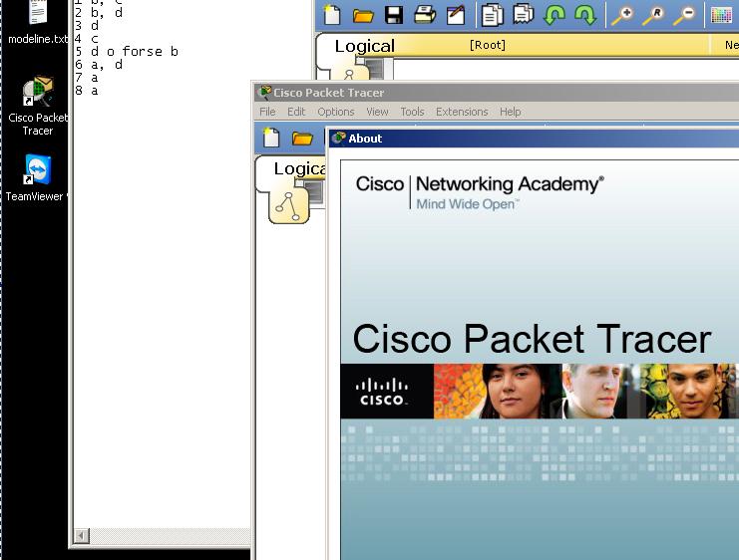Click Open folder icon in front Packet Tracer window
The image size is (739, 560).
pos(302,139)
